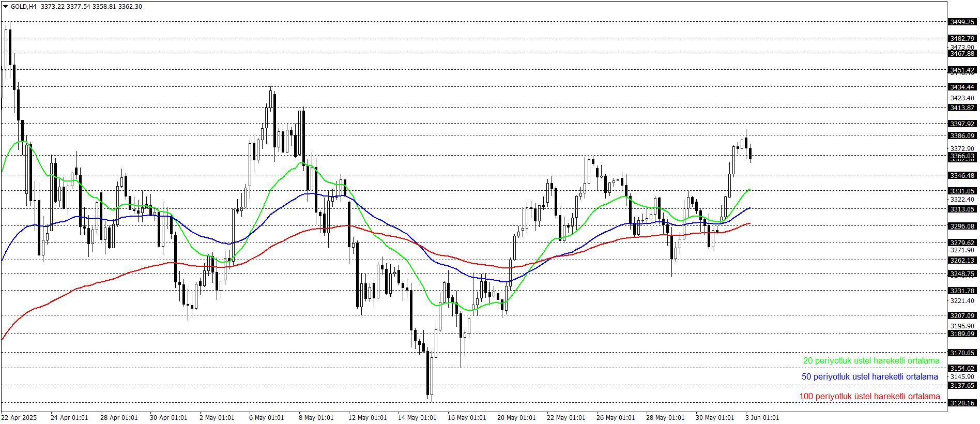Click the 30 Apr 01:01 time label

click(x=169, y=417)
